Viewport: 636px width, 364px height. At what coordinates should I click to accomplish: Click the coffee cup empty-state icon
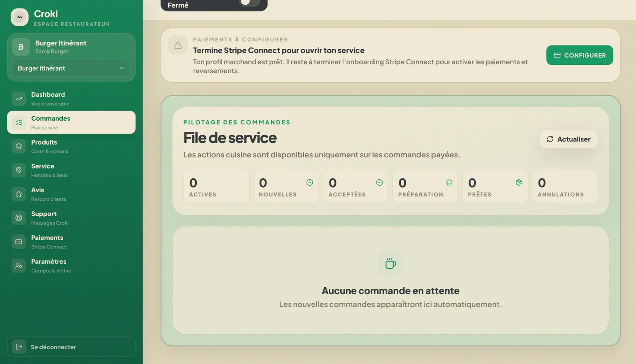390,263
